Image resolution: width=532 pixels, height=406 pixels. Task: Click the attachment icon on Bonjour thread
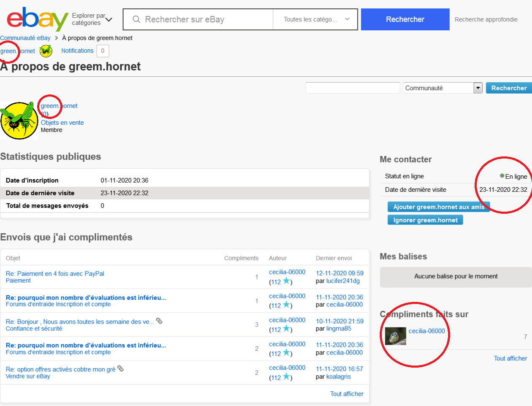159,321
